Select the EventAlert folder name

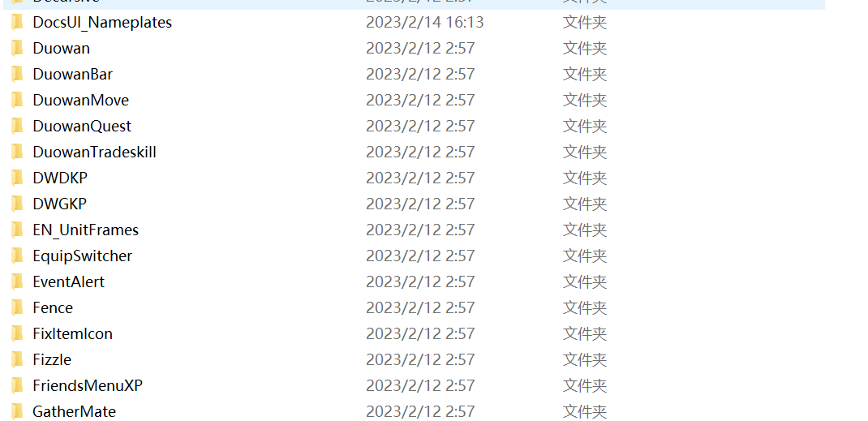69,281
